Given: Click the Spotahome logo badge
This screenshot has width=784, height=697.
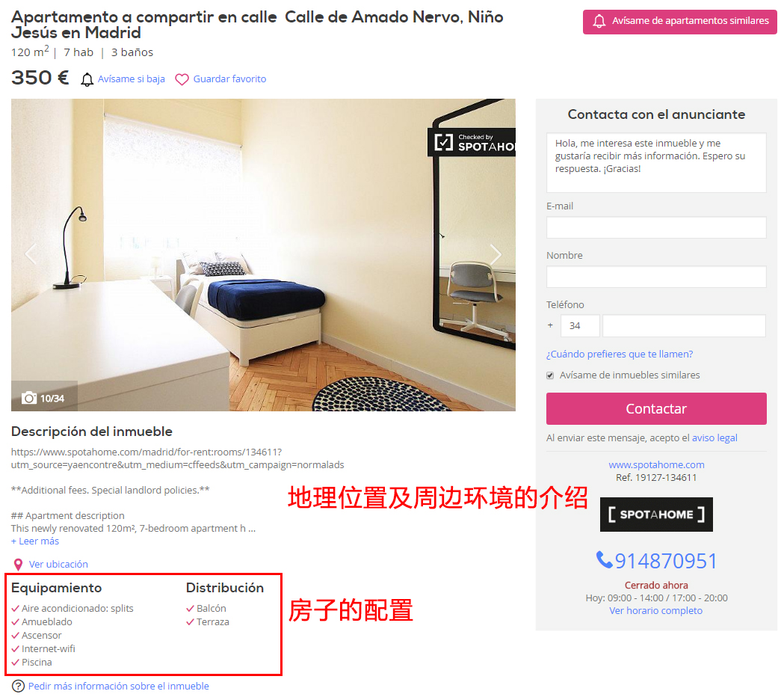Looking at the screenshot, I should click(x=656, y=515).
